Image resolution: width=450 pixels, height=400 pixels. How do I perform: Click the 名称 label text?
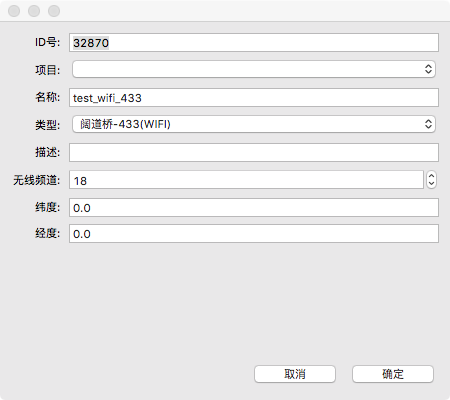[48, 97]
